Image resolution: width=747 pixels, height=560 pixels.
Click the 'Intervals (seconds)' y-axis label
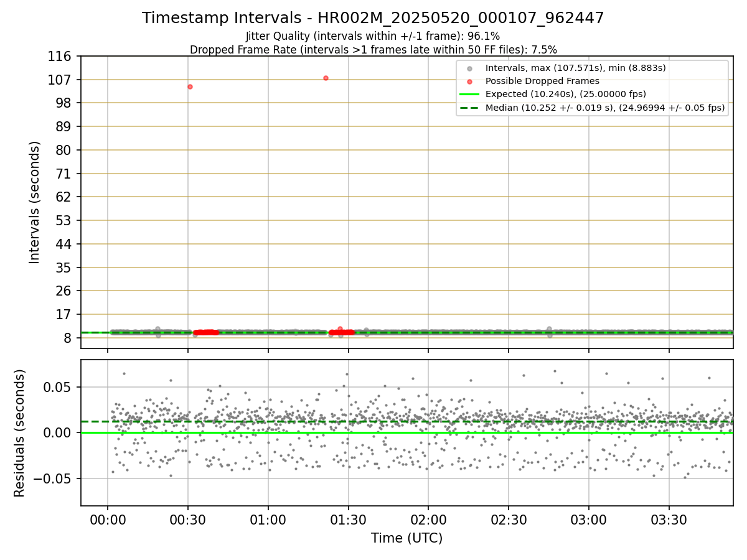35,202
